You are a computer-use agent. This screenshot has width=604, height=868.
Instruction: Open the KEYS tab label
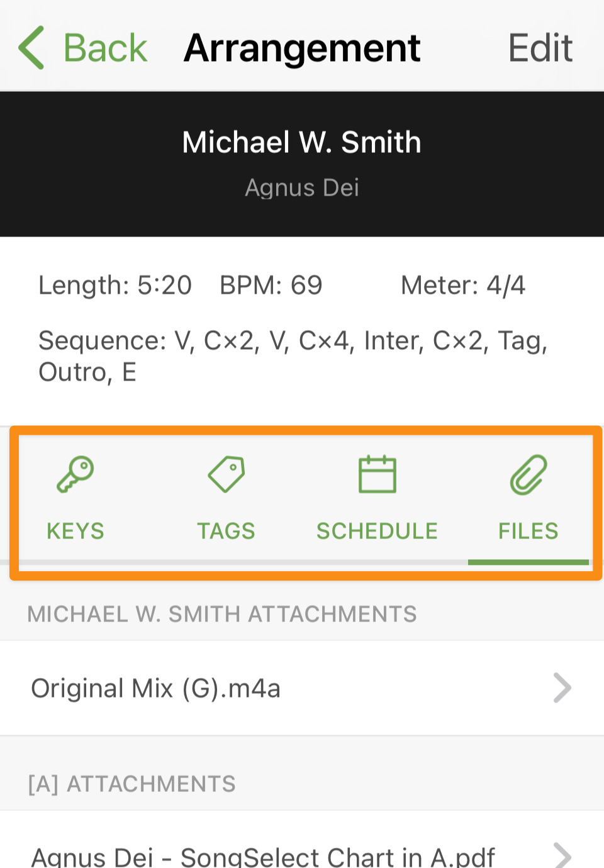coord(75,531)
